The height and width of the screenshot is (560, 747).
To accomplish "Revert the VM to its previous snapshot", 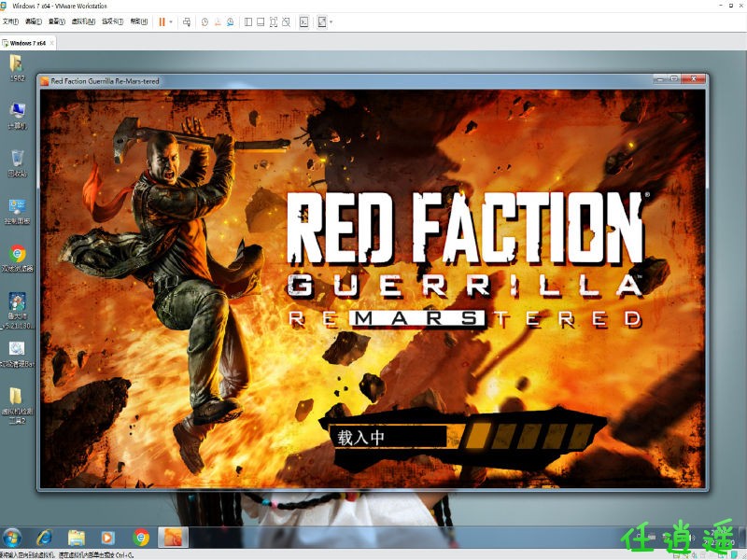I will click(218, 21).
